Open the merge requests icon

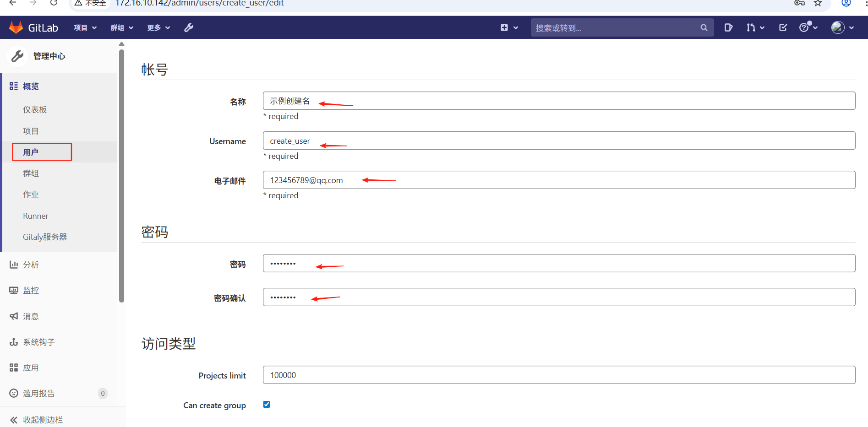(751, 27)
